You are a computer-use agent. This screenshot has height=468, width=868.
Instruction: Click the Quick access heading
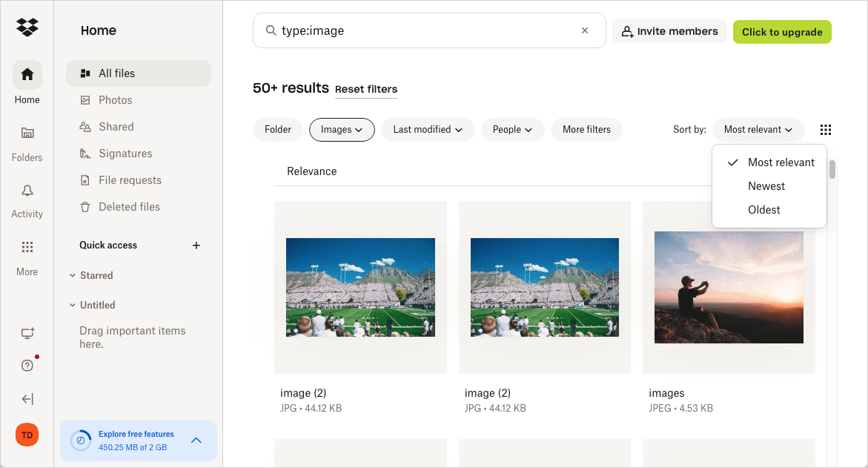[x=108, y=245]
